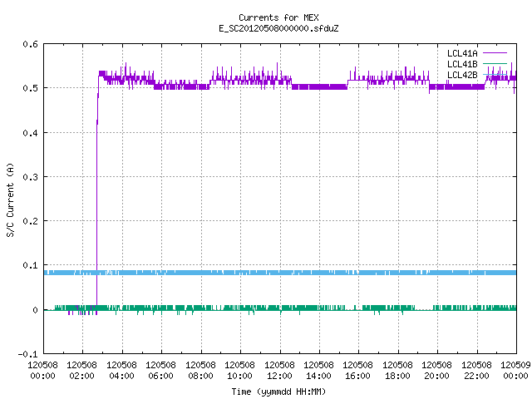The width and height of the screenshot is (532, 399).
Task: Click the 0.4 y-axis tick label
Action: [30, 133]
